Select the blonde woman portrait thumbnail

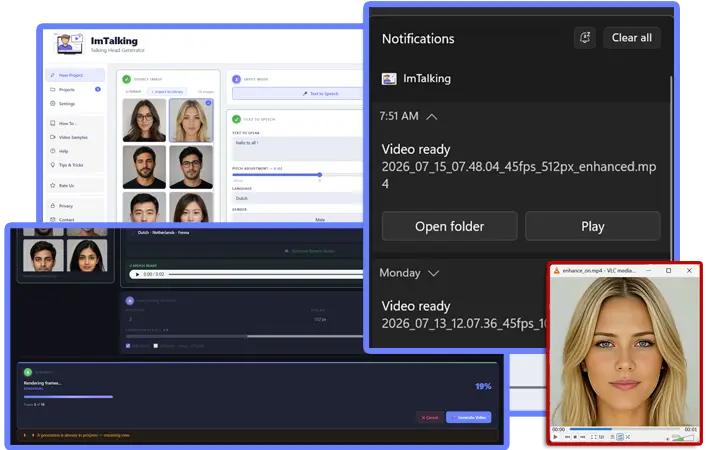(x=191, y=120)
